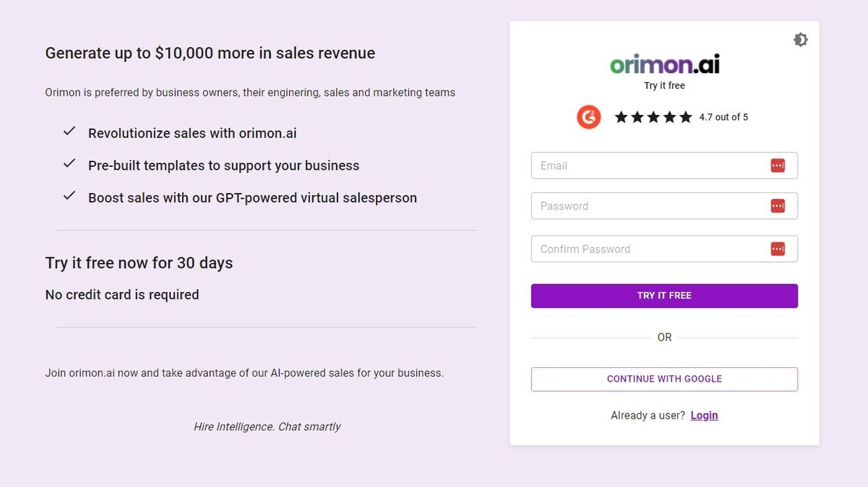Viewport: 868px width, 487px height.
Task: Click the G2 review badge logo
Action: click(588, 117)
